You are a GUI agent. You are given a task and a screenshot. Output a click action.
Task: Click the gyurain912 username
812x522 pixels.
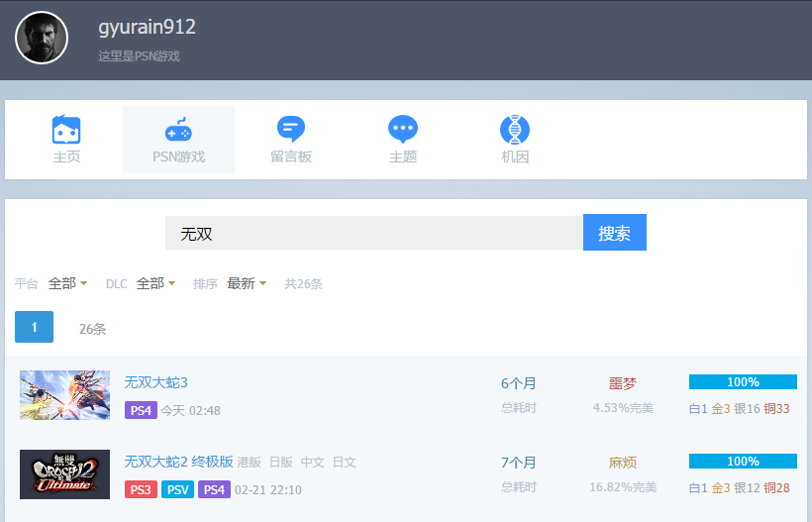(148, 27)
